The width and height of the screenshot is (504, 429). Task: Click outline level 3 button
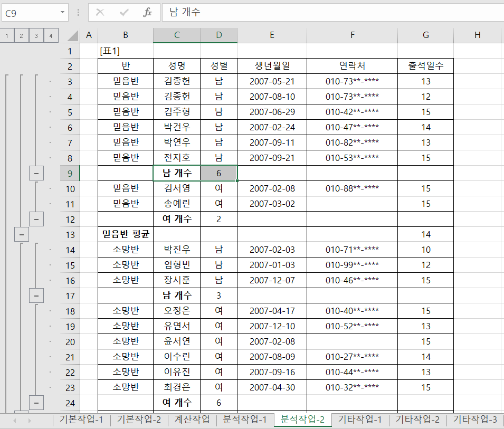36,36
